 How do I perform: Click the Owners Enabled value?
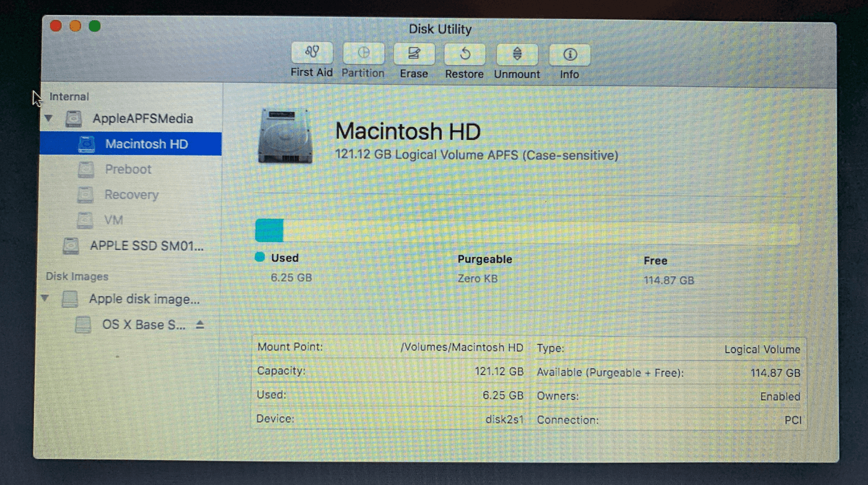coord(780,396)
